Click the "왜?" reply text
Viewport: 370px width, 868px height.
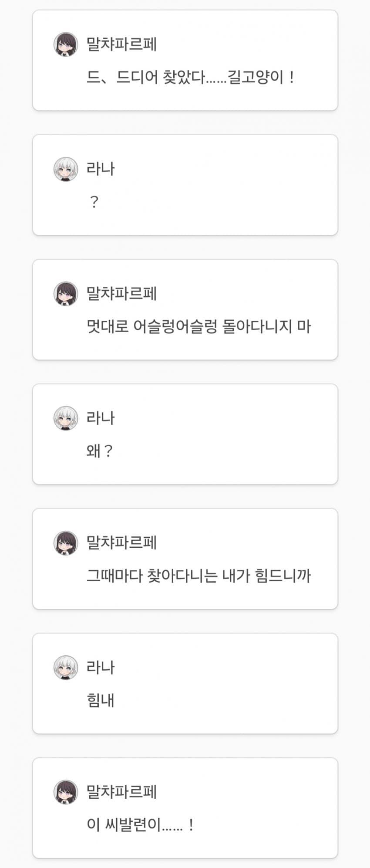point(100,451)
